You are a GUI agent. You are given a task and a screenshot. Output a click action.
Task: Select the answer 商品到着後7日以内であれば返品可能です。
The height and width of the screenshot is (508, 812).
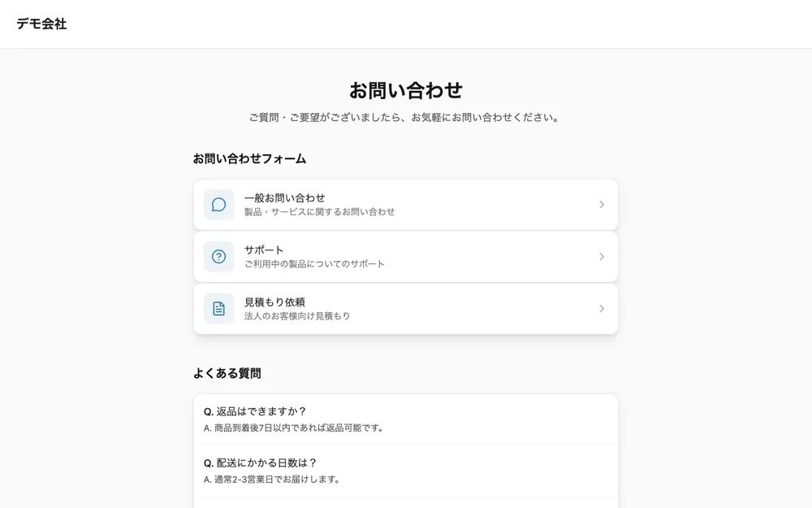[x=294, y=428]
